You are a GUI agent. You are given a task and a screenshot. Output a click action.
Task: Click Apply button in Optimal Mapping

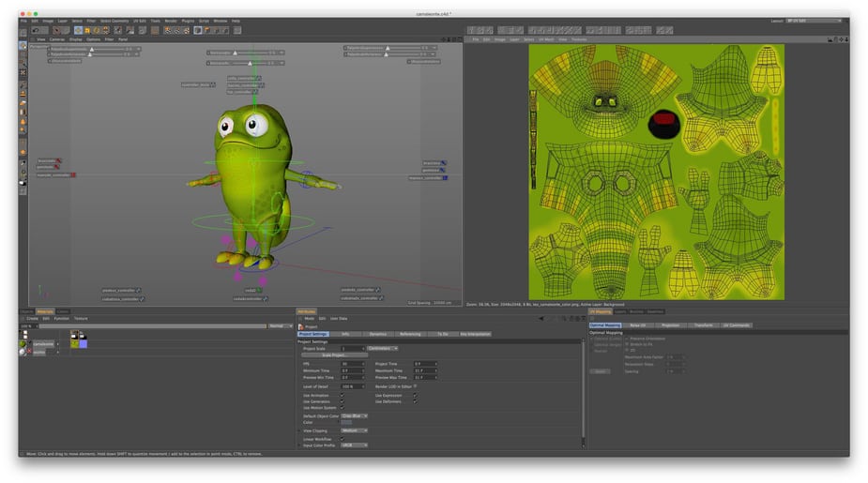[x=600, y=371]
